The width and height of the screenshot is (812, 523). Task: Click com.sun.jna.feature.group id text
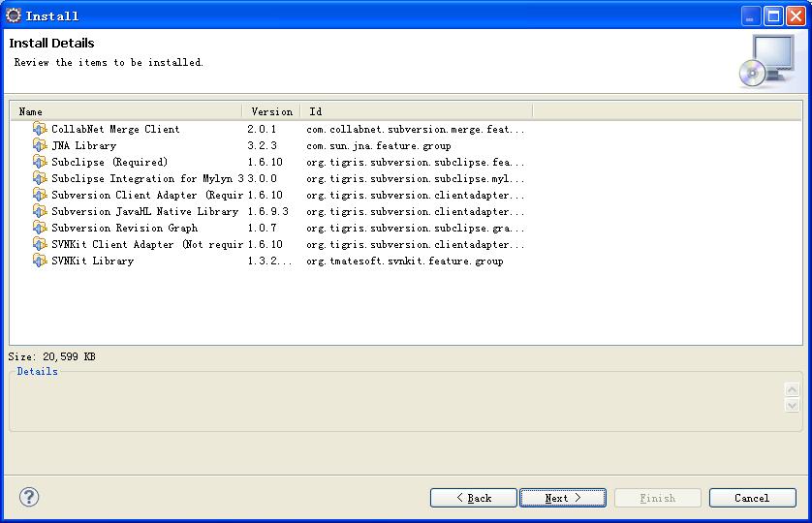click(x=379, y=145)
